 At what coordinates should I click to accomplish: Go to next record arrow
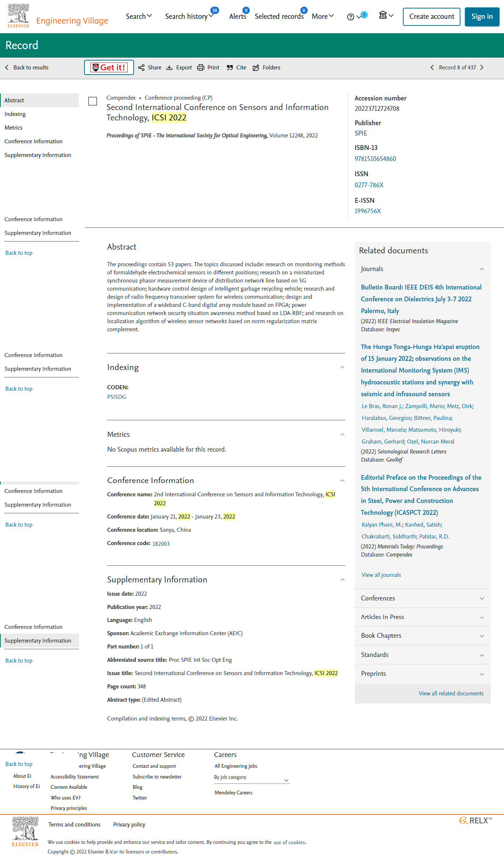482,68
